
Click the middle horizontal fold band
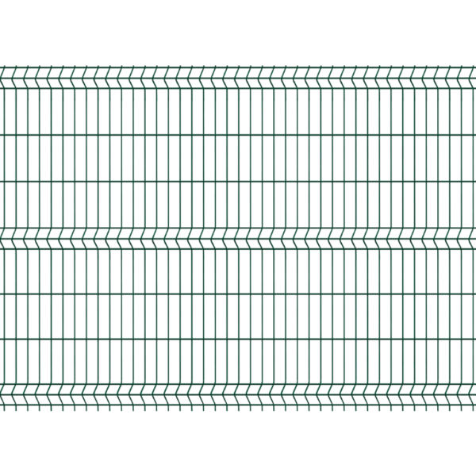(238, 236)
